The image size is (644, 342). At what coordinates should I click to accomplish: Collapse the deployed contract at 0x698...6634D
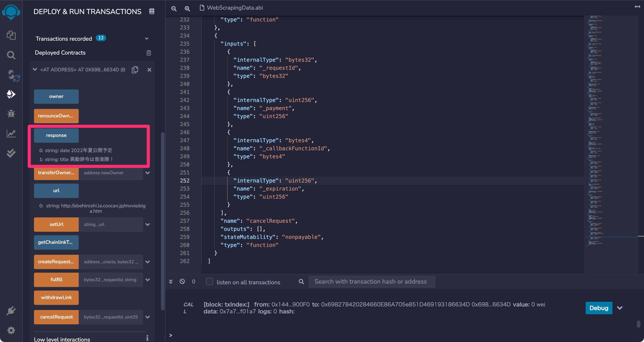[x=35, y=70]
